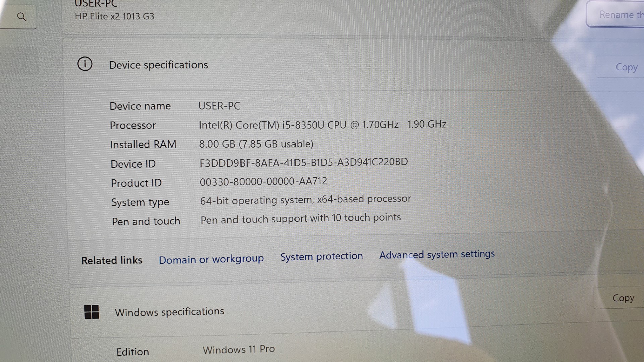Click the Pen and touch label
Image resolution: width=644 pixels, height=362 pixels.
click(x=146, y=221)
